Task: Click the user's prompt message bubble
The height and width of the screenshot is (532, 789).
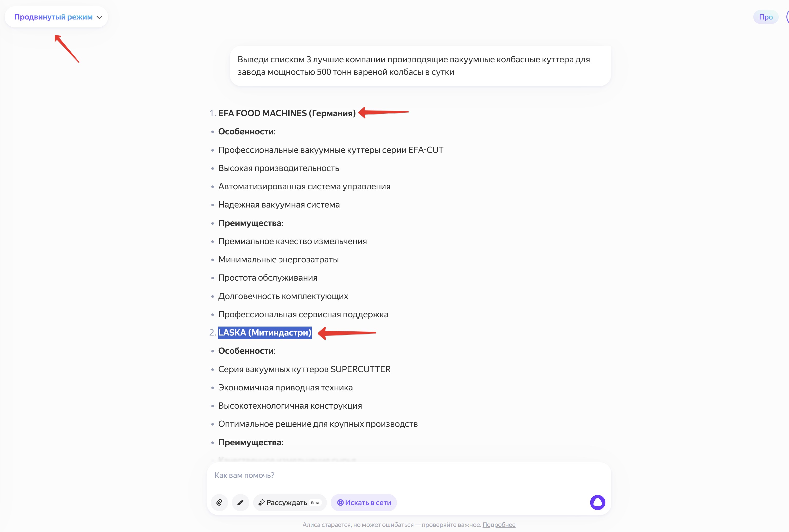Action: (420, 66)
